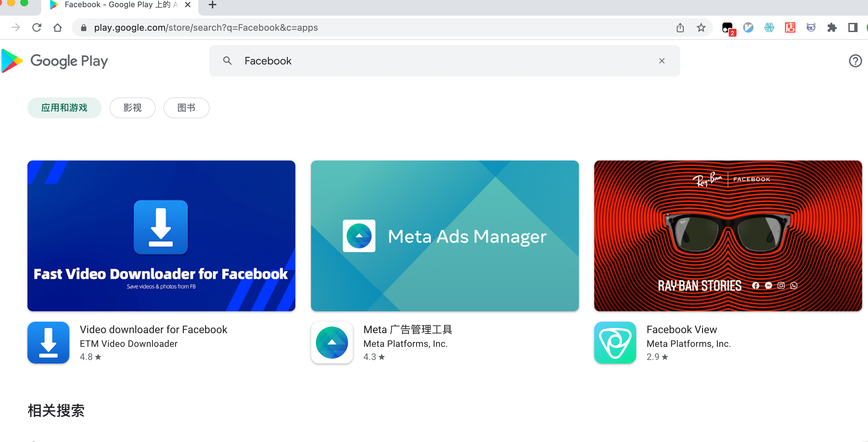This screenshot has height=442, width=868.
Task: Open Video downloader for Facebook title
Action: coord(153,330)
